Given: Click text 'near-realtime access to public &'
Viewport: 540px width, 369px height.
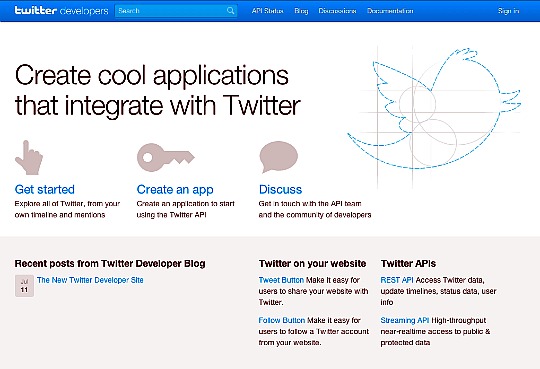Looking at the screenshot, I should coord(435,331).
